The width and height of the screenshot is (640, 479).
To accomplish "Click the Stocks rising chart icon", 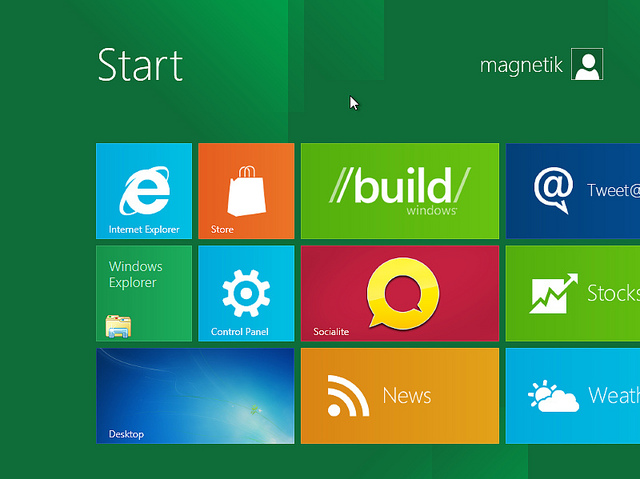I will click(553, 293).
